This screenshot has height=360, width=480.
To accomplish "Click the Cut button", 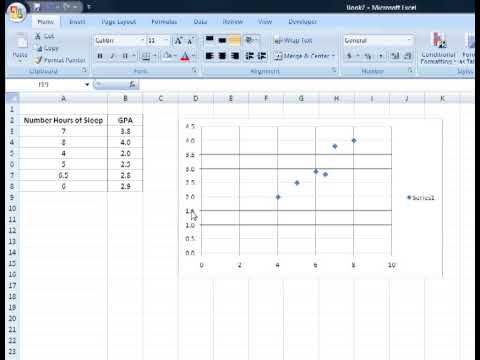I will (x=45, y=36).
